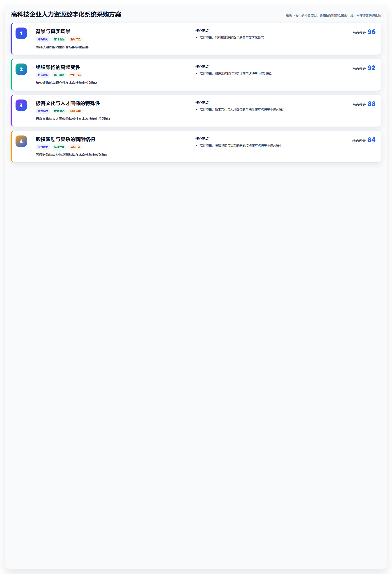Screen dimensions: 392x574
Task: Click the 高科技企业人力资源数字化系统采购方案 page title
Action: [x=66, y=15]
